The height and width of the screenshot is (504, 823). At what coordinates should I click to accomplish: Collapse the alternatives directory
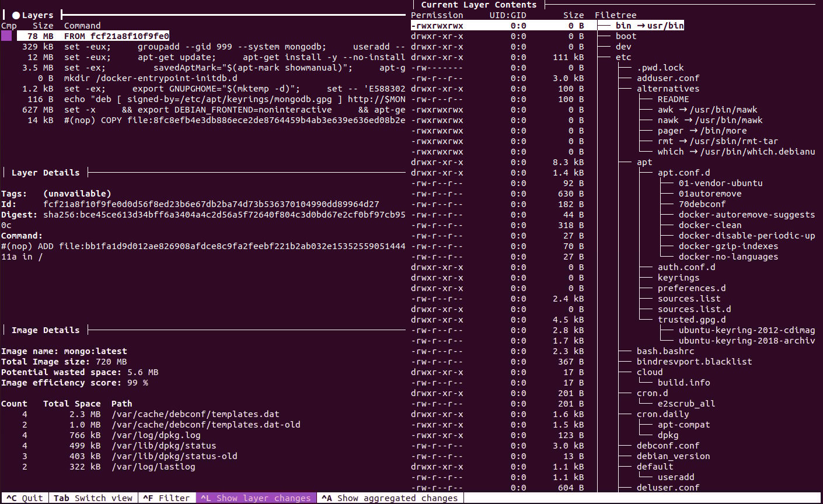coord(668,89)
